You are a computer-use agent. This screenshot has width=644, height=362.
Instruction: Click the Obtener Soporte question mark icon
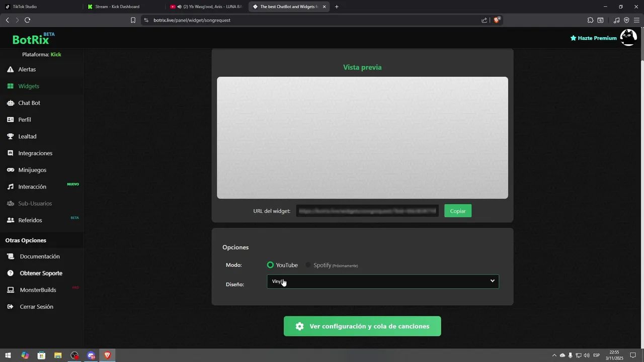tap(10, 273)
